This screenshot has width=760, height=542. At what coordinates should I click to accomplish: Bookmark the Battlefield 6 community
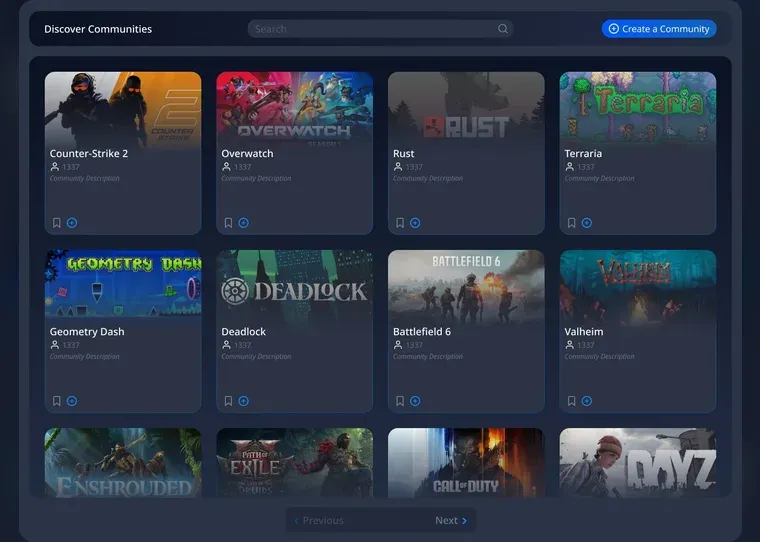click(400, 401)
